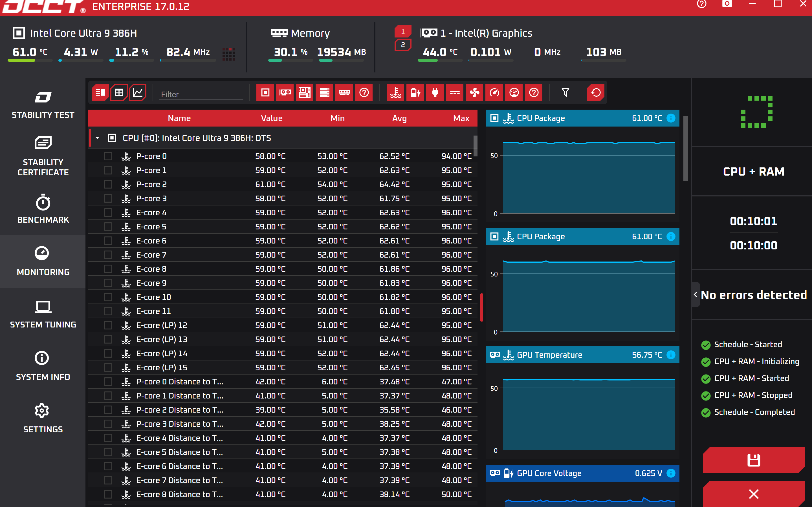The image size is (812, 507).
Task: Open the Monitoring section
Action: pyautogui.click(x=43, y=261)
